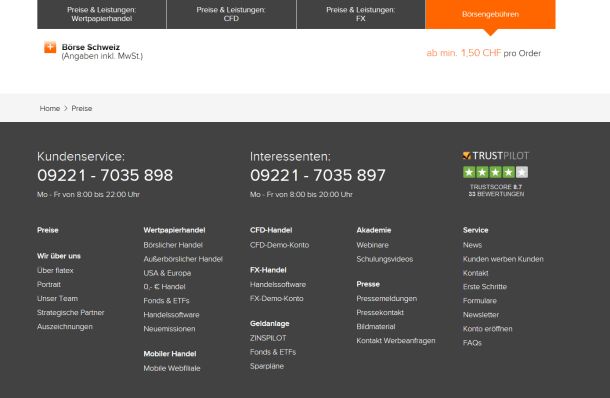The image size is (610, 398).
Task: Open Erste Schritte link
Action: point(485,287)
